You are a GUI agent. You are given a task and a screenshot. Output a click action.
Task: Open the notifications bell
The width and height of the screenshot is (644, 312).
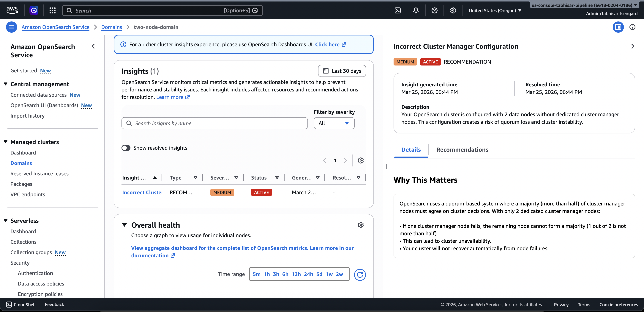[x=416, y=10]
